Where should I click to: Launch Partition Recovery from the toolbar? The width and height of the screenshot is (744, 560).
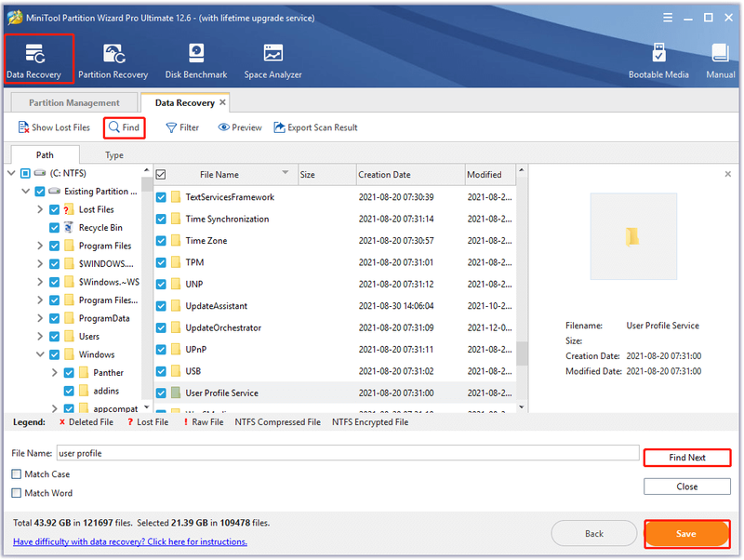(113, 60)
